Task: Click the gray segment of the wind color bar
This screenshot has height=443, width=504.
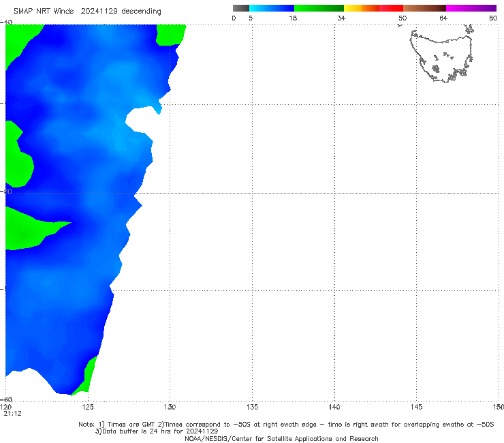Action: click(241, 8)
